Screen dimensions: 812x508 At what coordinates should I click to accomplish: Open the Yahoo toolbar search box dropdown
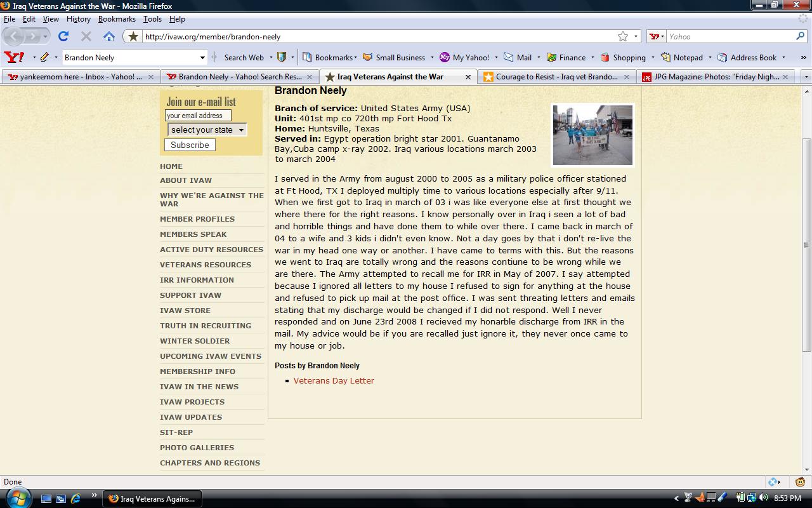tap(202, 57)
